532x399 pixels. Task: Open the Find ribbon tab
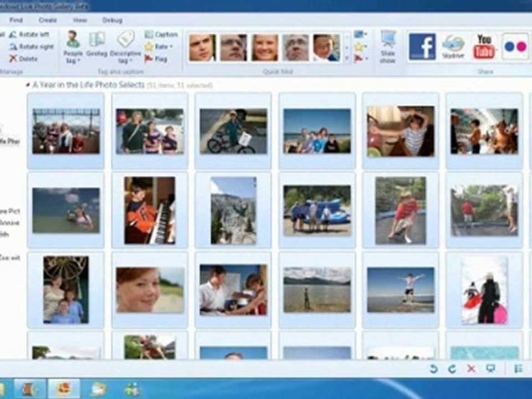(x=16, y=20)
